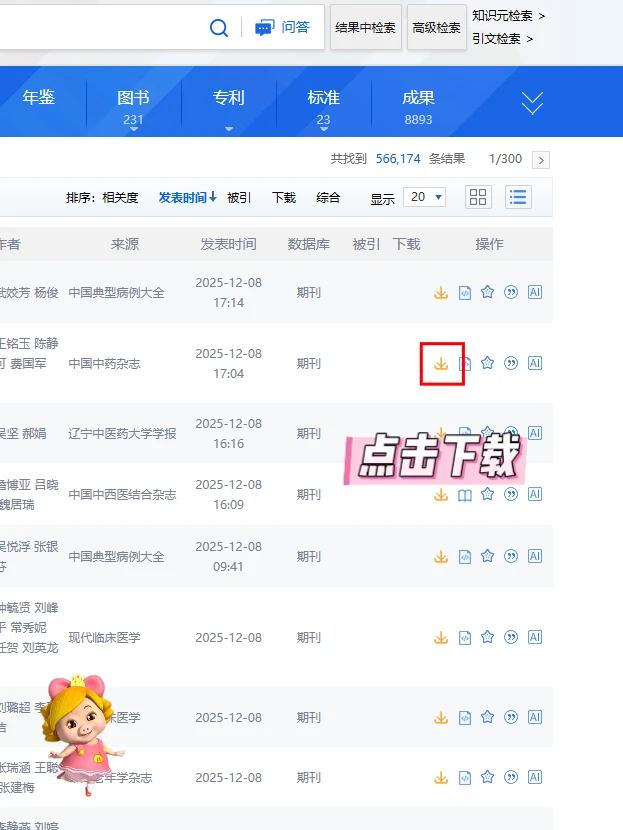Cite the 17:14 中国典型病例大全 article
The image size is (623, 830).
coord(511,292)
